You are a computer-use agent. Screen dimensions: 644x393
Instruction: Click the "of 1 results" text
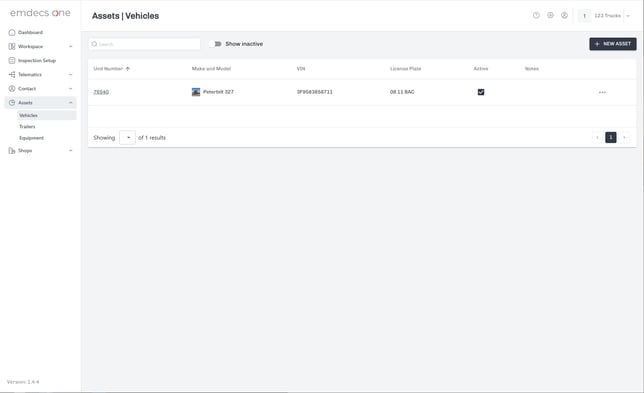tap(152, 138)
